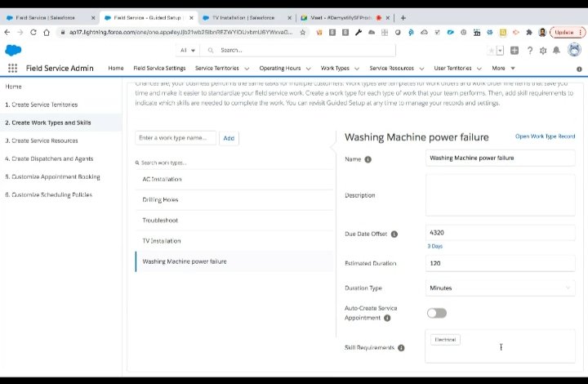Select the Drilling Holes work type
Image resolution: width=588 pixels, height=384 pixels.
point(234,200)
